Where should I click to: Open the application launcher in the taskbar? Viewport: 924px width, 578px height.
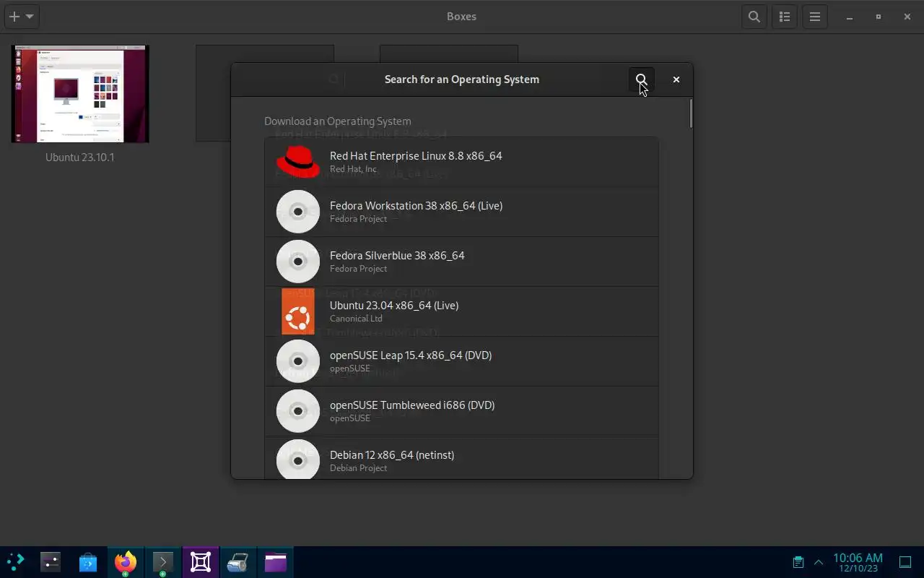coord(16,562)
